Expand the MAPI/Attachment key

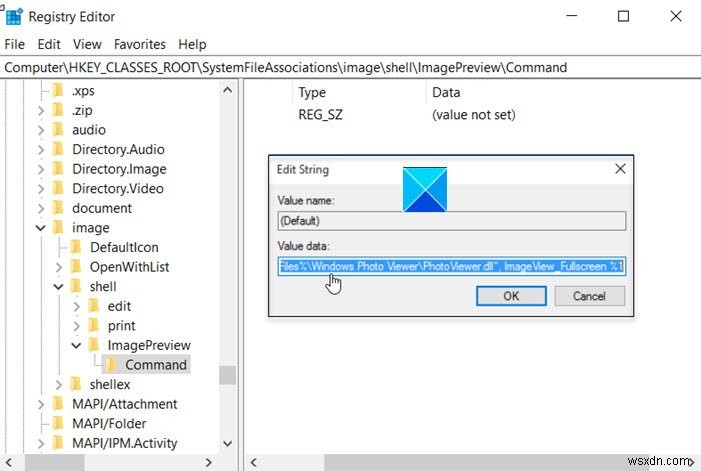(41, 404)
